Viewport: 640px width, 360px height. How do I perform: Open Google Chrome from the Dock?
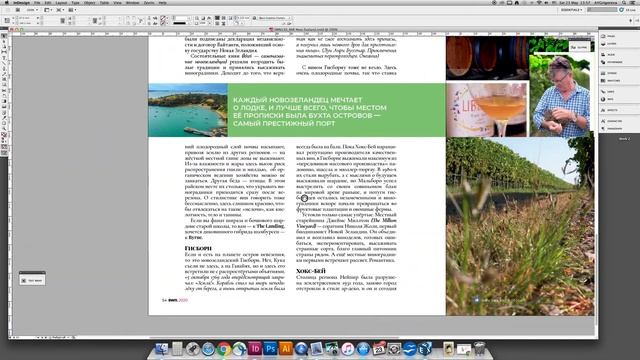(x=224, y=349)
